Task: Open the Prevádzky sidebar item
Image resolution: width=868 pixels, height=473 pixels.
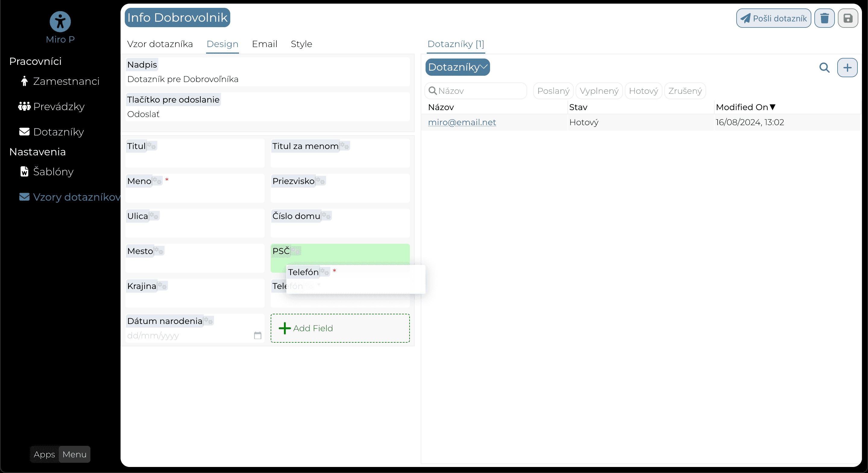Action: pyautogui.click(x=51, y=106)
